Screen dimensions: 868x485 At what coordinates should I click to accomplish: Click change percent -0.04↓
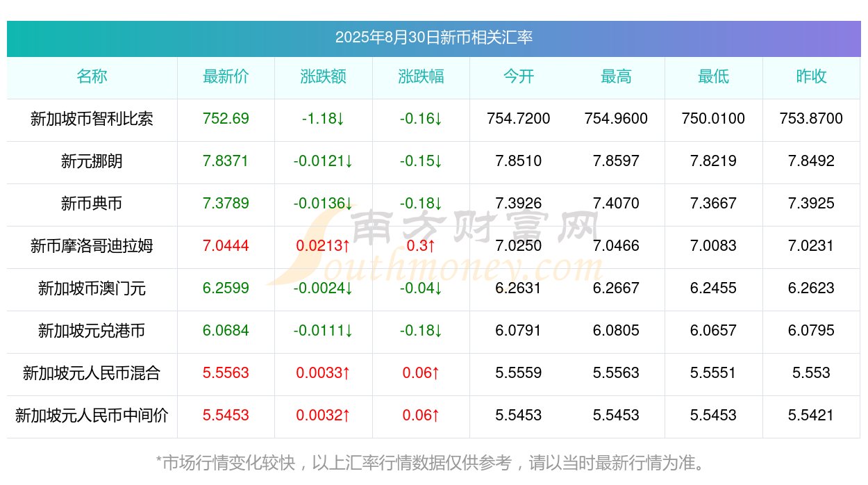pyautogui.click(x=421, y=288)
